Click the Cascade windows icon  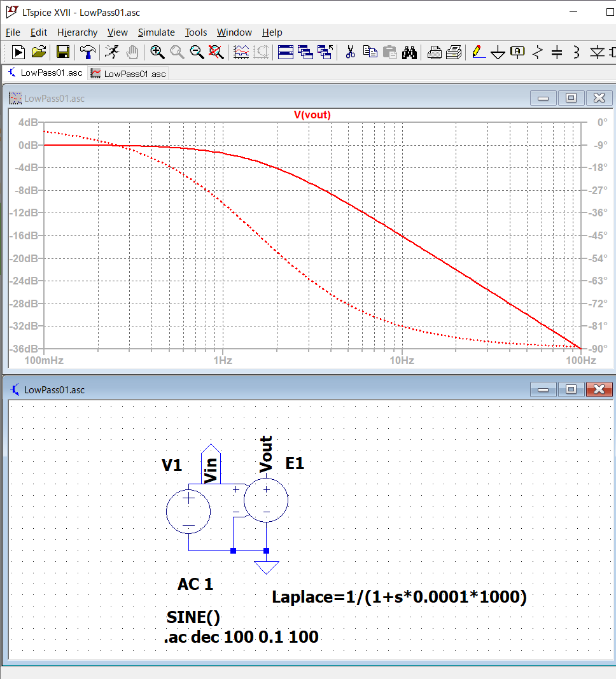(305, 52)
